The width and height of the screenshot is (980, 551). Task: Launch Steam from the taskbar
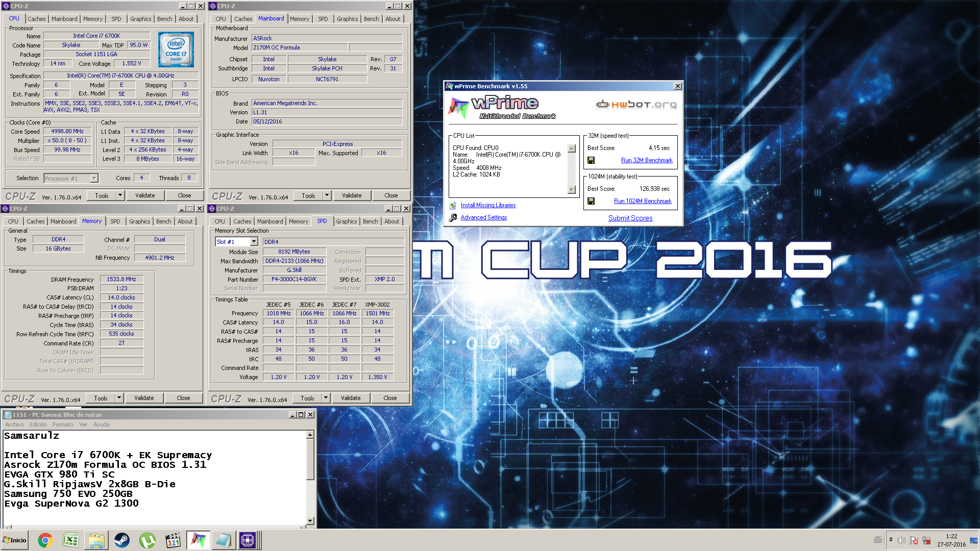[x=121, y=540]
